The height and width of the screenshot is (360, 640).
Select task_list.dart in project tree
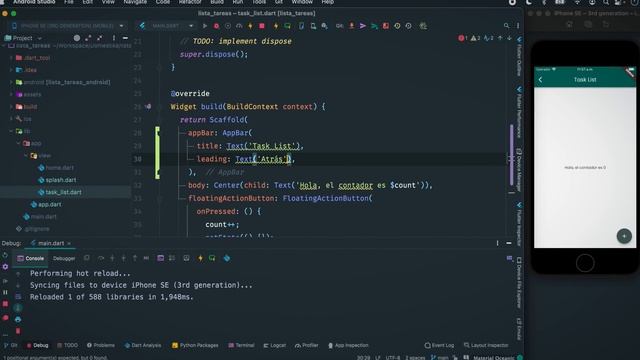pos(63,192)
